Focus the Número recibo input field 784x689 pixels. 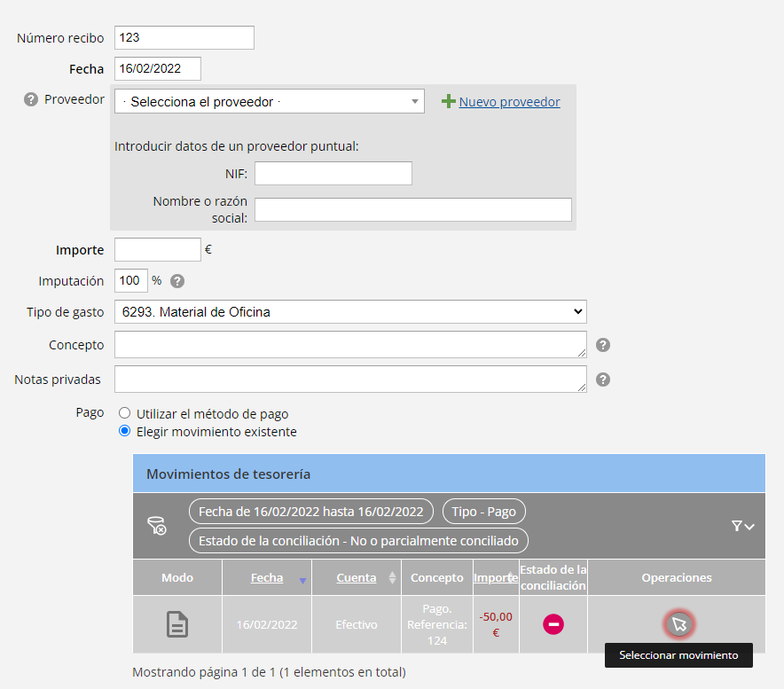[184, 38]
